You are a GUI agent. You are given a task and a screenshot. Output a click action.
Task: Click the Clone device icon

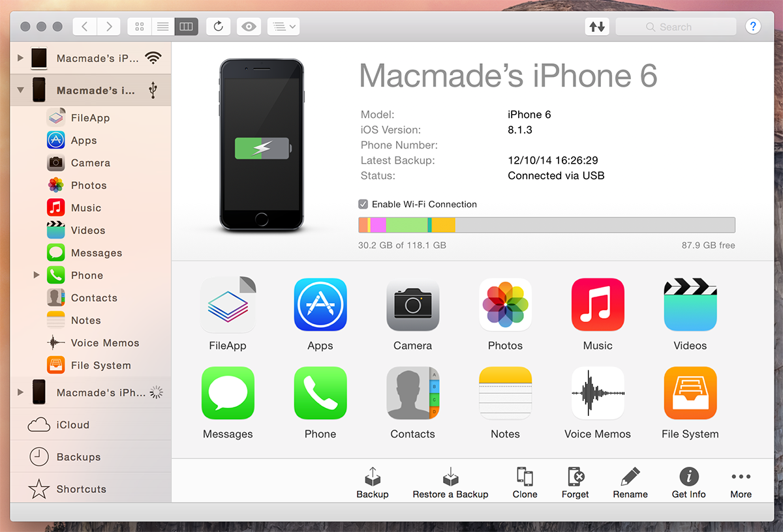tap(525, 477)
